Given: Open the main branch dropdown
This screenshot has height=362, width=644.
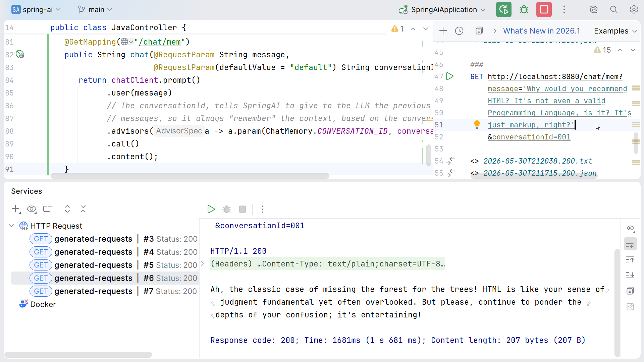Looking at the screenshot, I should coord(95,9).
